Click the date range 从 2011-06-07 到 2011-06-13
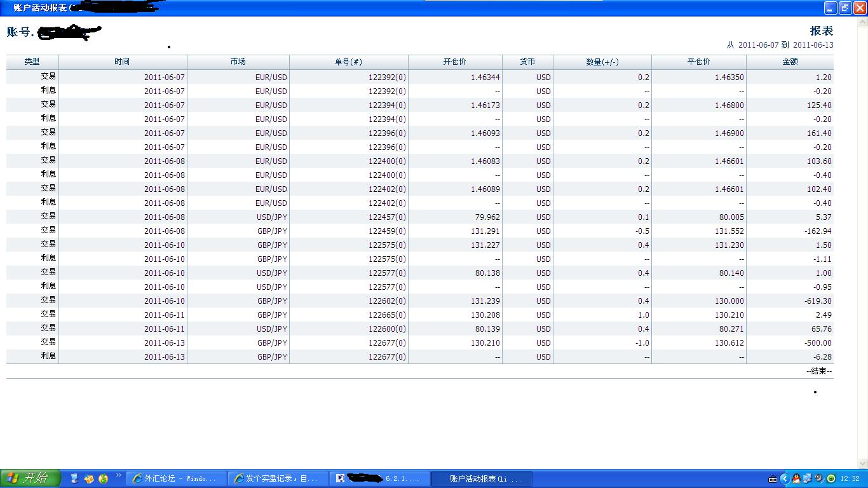The height and width of the screenshot is (488, 868). coord(780,45)
